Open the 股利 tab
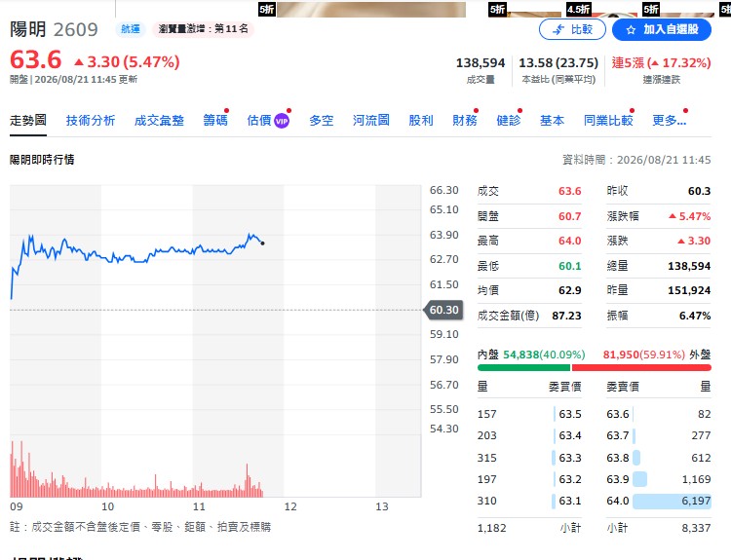731x560 pixels. (421, 121)
